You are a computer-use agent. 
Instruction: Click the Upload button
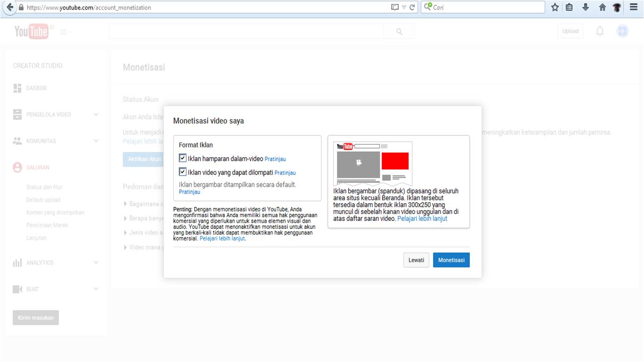coord(570,31)
